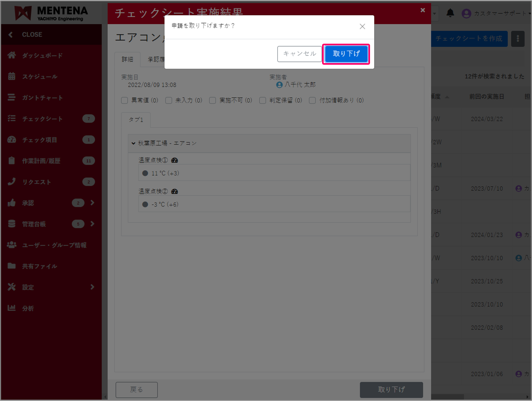Click the チェックシートを作成 button

pyautogui.click(x=469, y=39)
